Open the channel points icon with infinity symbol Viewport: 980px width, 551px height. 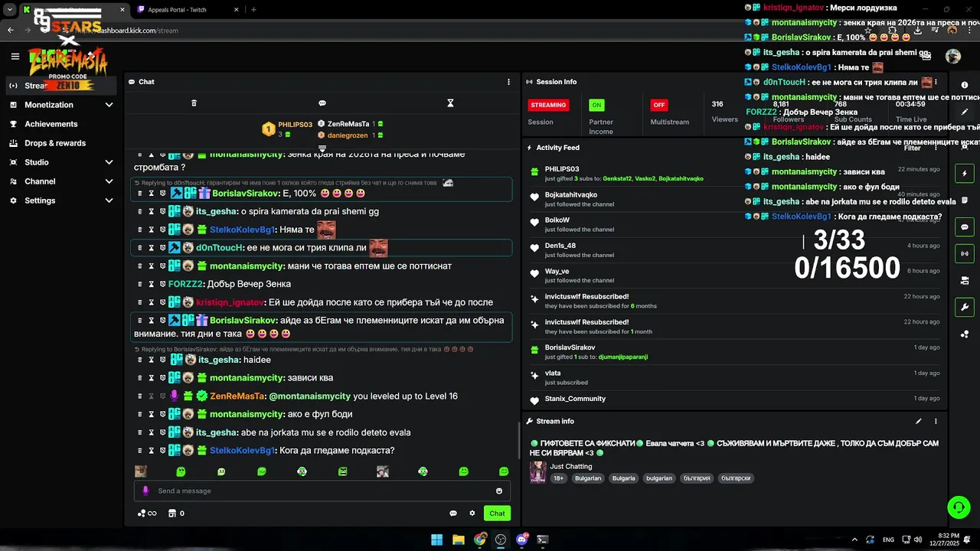pyautogui.click(x=147, y=514)
